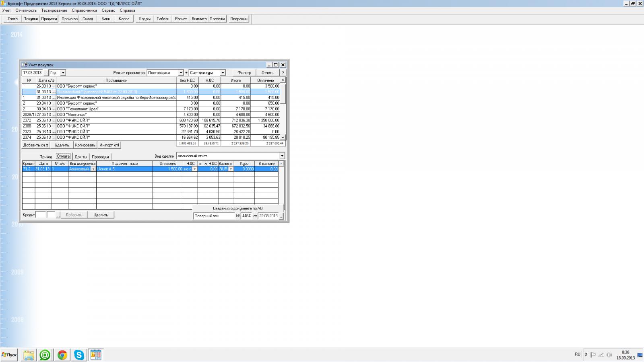The width and height of the screenshot is (644, 362).
Task: Expand the Вид сделки dropdown
Action: pos(282,156)
